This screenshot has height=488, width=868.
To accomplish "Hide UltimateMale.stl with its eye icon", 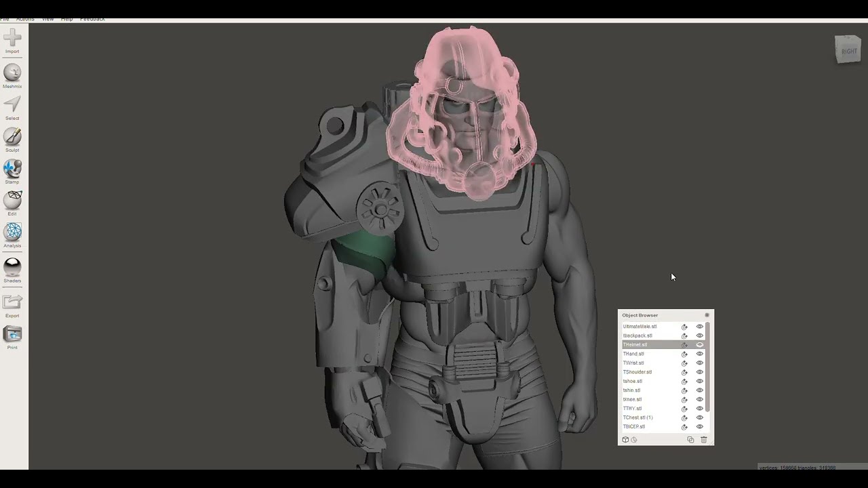I will tap(700, 327).
